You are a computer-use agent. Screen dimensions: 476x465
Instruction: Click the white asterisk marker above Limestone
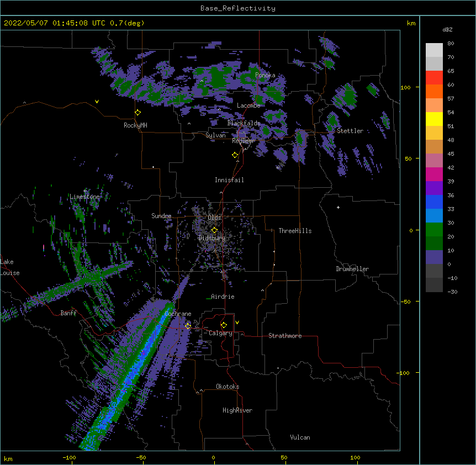[x=85, y=191]
